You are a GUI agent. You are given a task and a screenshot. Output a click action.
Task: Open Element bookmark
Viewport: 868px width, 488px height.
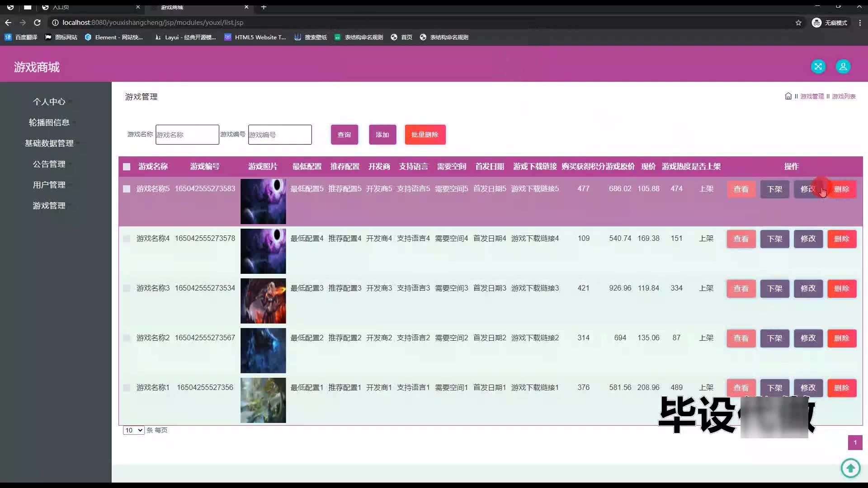(114, 37)
